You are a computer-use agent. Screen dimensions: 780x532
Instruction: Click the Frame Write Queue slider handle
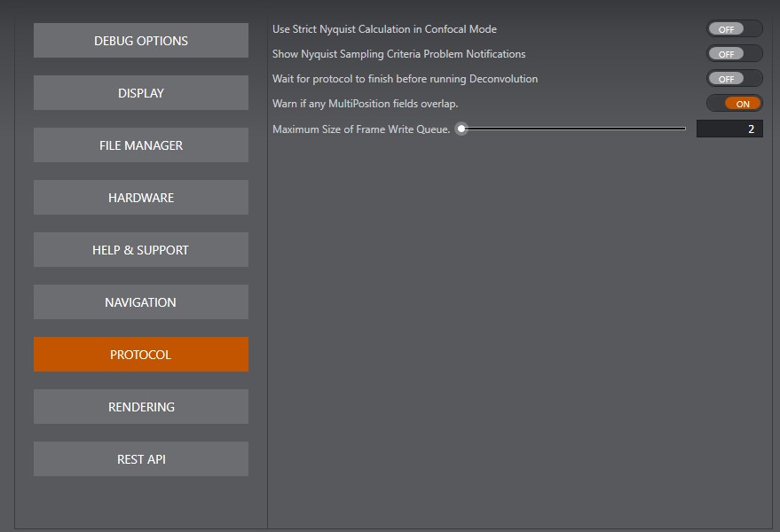[x=461, y=129]
